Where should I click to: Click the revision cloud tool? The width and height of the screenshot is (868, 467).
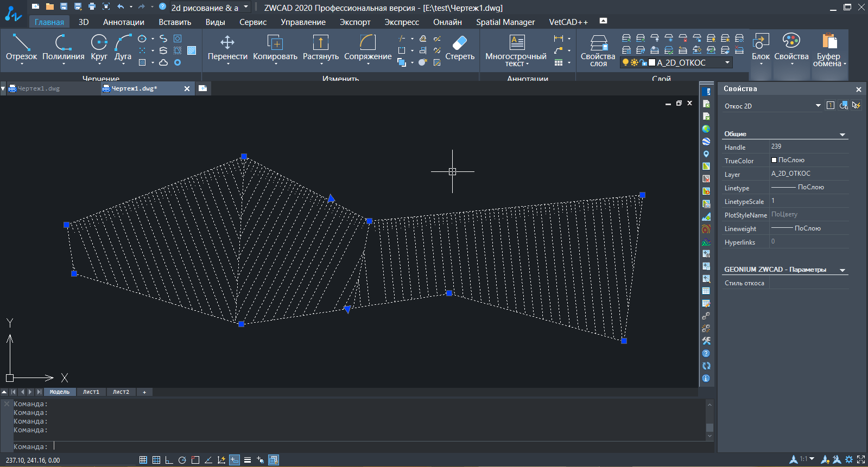click(x=163, y=62)
